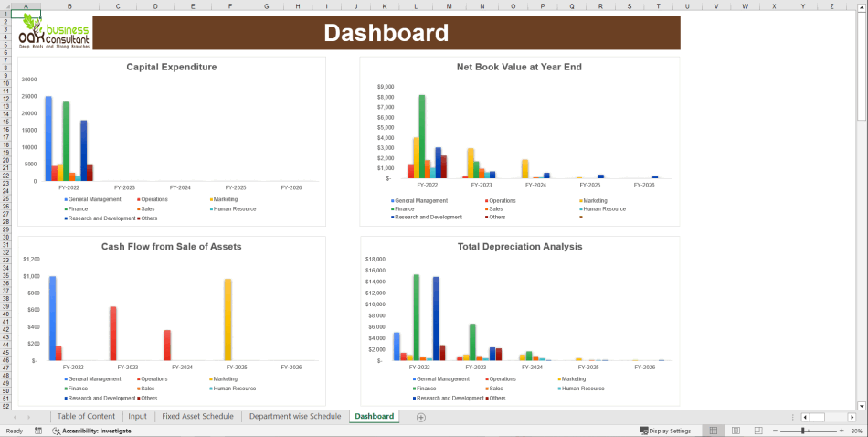The height and width of the screenshot is (437, 868).
Task: Open Display Settings in status bar
Action: click(665, 431)
